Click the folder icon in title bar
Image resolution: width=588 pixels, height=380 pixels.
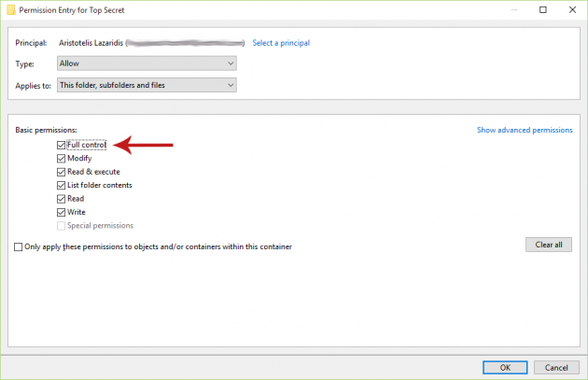(11, 9)
